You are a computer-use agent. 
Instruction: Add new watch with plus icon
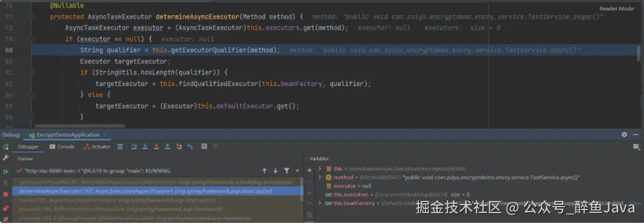pyautogui.click(x=309, y=170)
